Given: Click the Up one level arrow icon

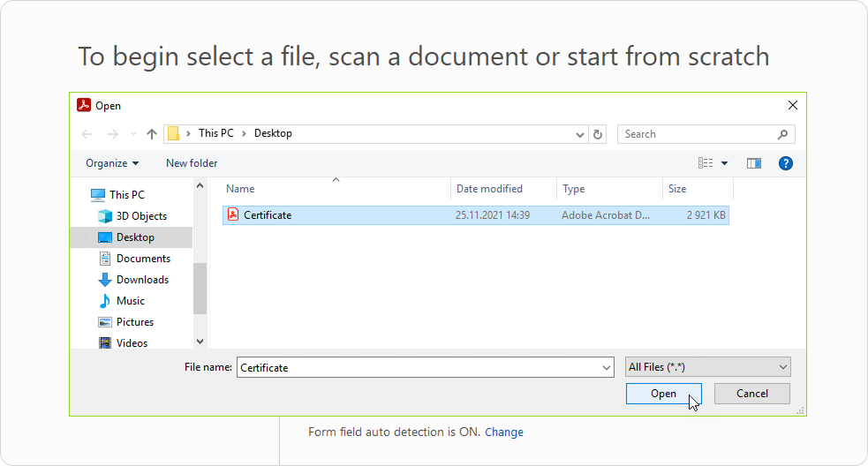Looking at the screenshot, I should pyautogui.click(x=152, y=134).
